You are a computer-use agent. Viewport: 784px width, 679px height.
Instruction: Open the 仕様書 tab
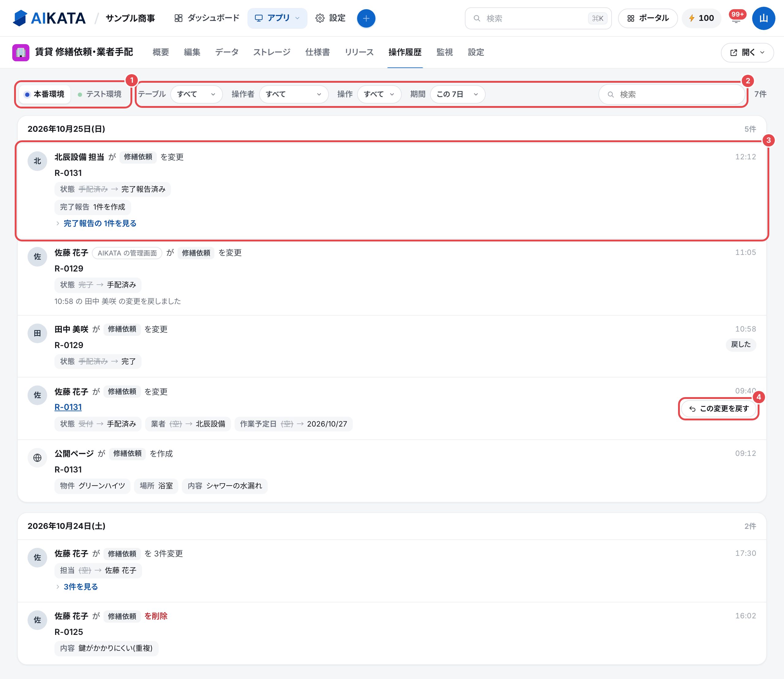click(317, 52)
